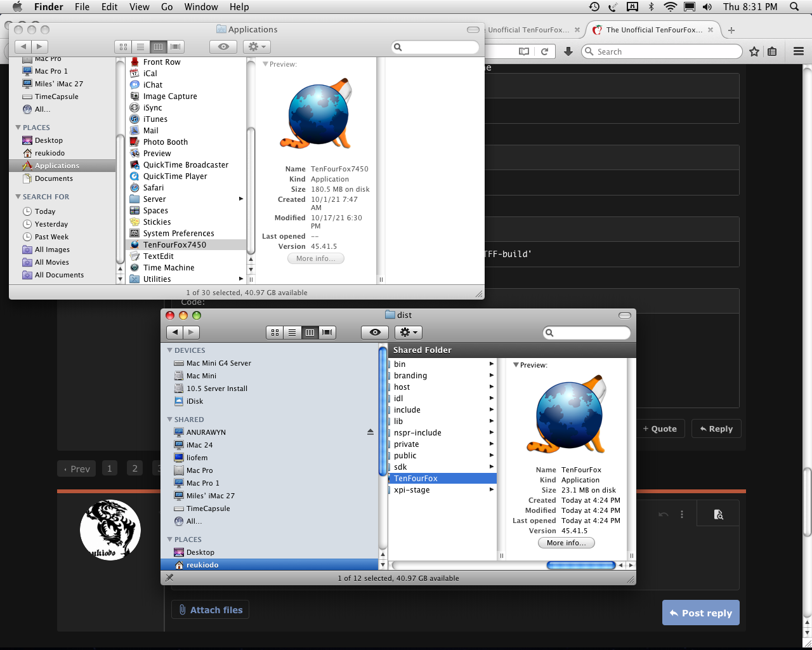Collapse the Preview triangle in dist window
Image resolution: width=812 pixels, height=650 pixels.
point(516,365)
